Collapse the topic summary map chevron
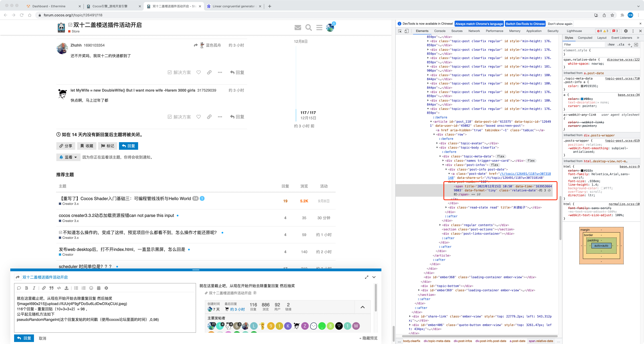 [x=363, y=307]
